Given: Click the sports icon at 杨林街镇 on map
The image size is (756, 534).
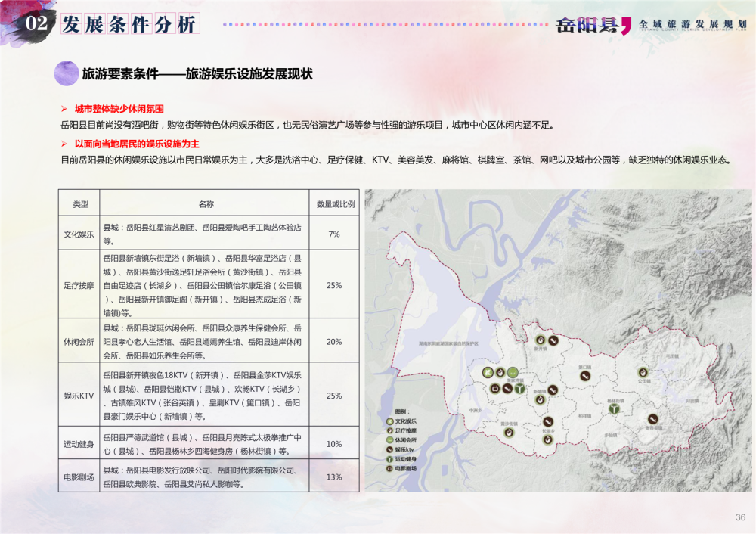Looking at the screenshot, I should 615,408.
